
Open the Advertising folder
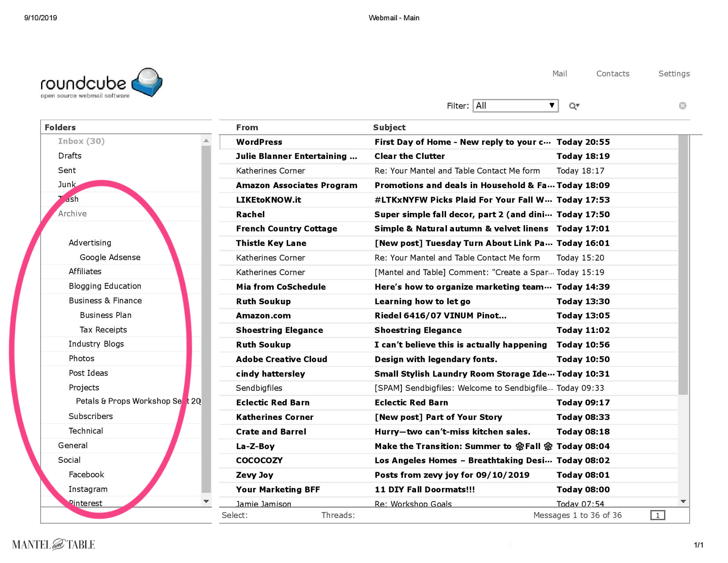(121, 243)
